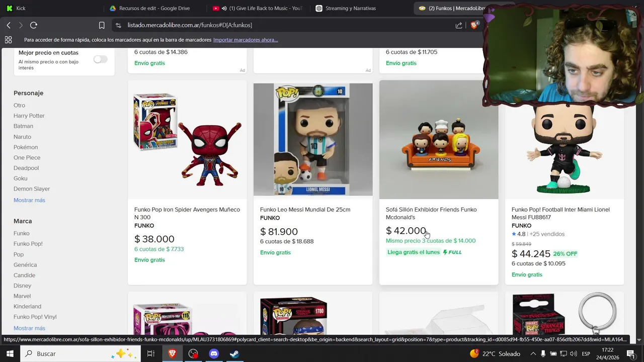Filter Personaje by Harry Potter
The image size is (644, 362).
point(29,116)
